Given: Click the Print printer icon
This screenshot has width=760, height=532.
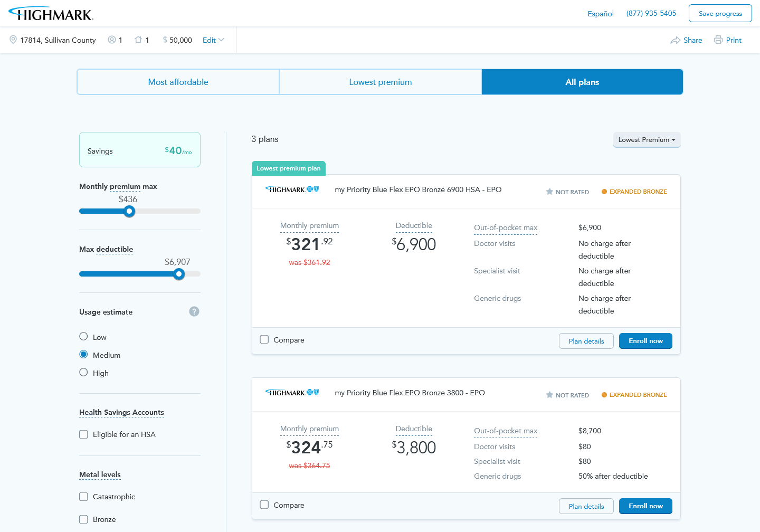Looking at the screenshot, I should (718, 40).
